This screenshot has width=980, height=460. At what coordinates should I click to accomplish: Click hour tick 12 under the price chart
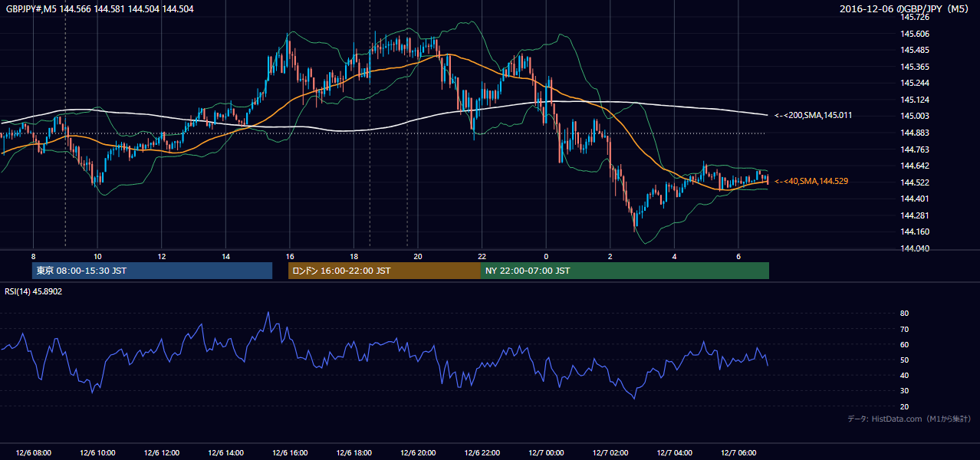[x=162, y=256]
